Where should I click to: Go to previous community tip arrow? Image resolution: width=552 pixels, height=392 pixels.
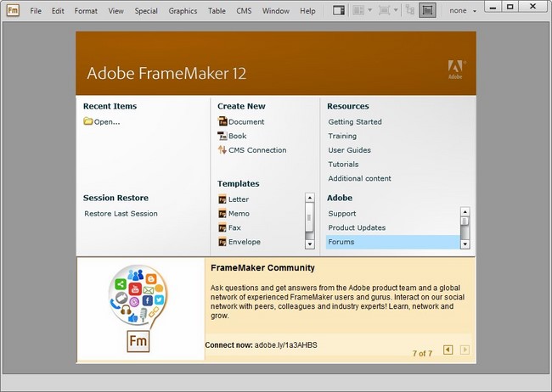pos(448,350)
